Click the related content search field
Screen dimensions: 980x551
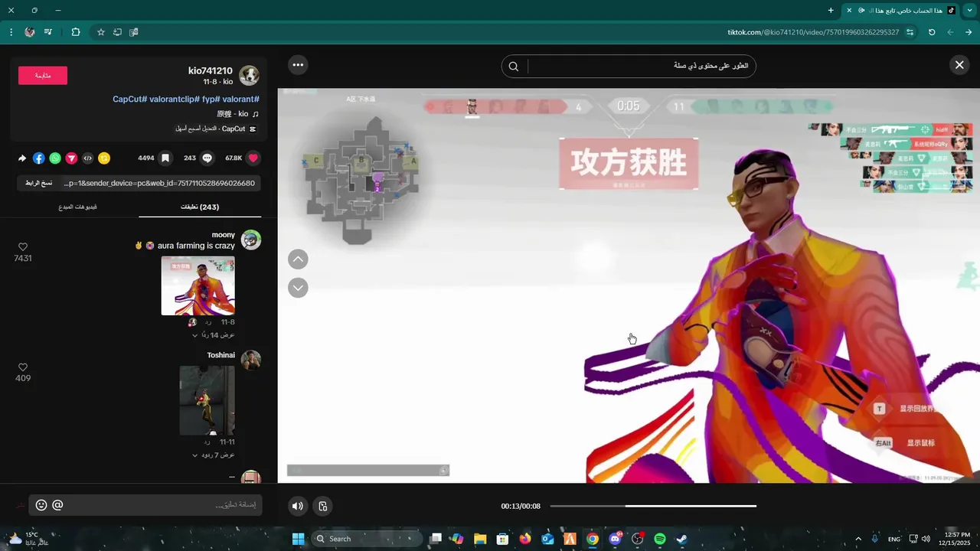[642, 66]
